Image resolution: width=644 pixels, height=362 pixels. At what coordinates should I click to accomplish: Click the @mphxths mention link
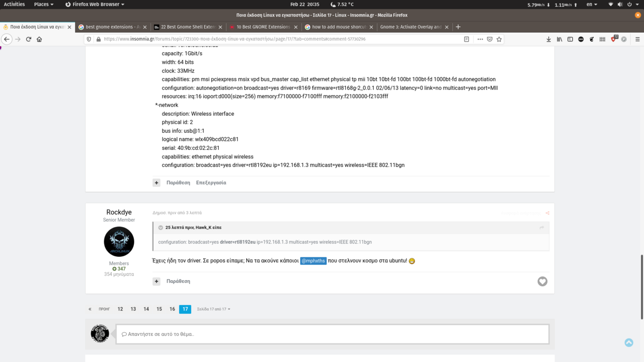pos(313,261)
